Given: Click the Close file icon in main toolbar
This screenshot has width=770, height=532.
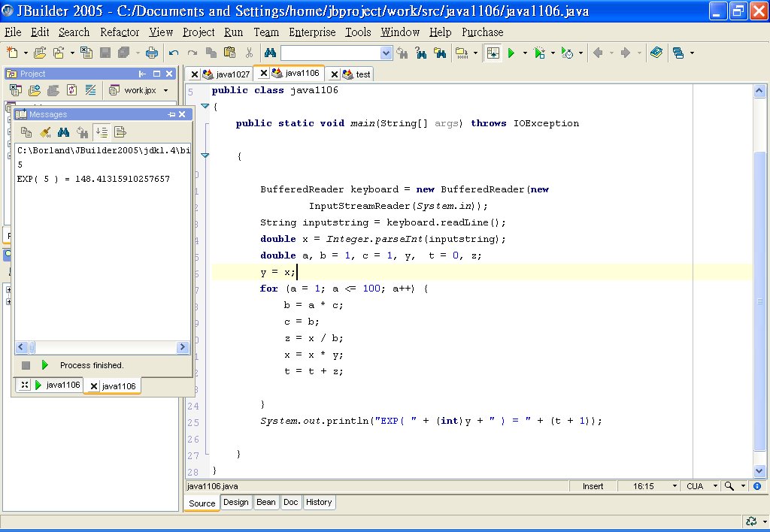Looking at the screenshot, I should tap(86, 53).
